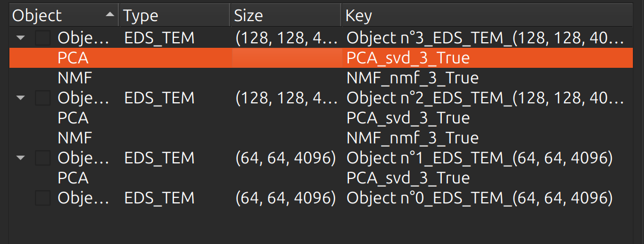Select NMF under Object n°2

(x=75, y=138)
